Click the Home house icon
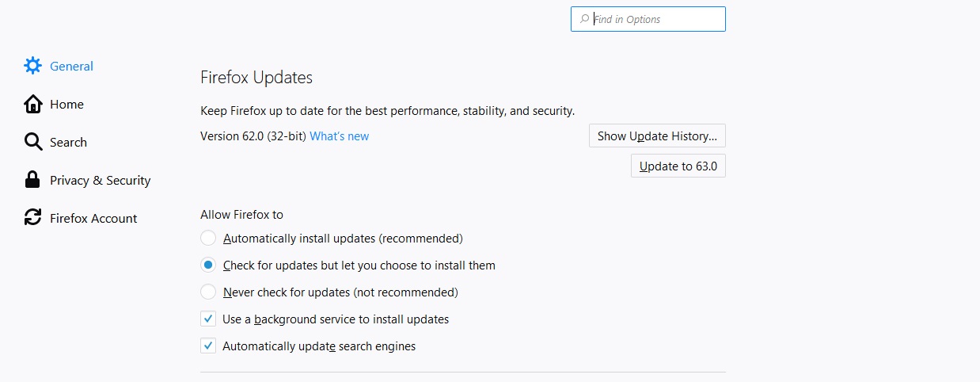Screen dimensions: 980x382 point(32,104)
